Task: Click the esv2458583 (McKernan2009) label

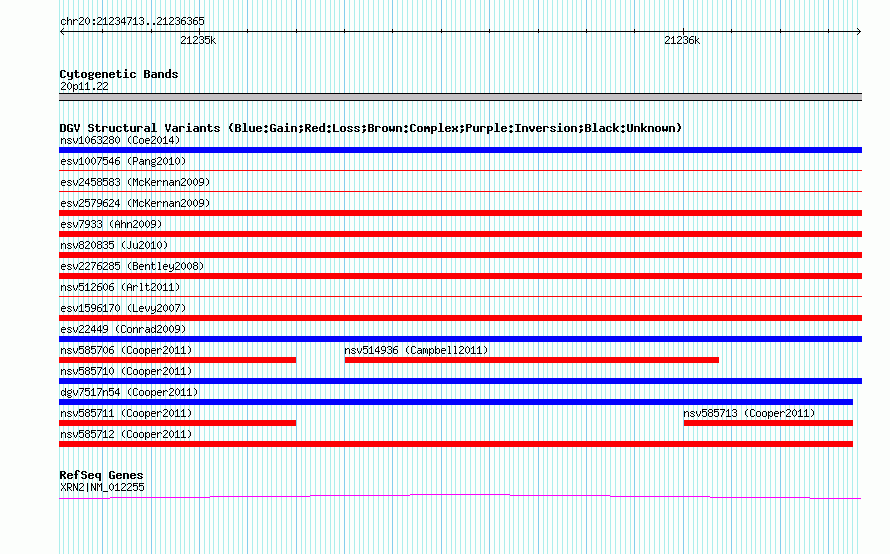Action: click(135, 182)
